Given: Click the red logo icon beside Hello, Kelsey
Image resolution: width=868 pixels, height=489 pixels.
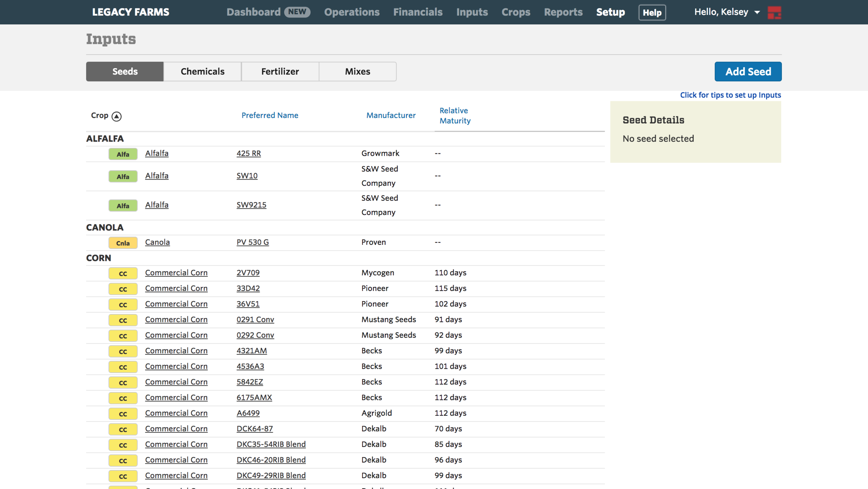Looking at the screenshot, I should tap(774, 13).
